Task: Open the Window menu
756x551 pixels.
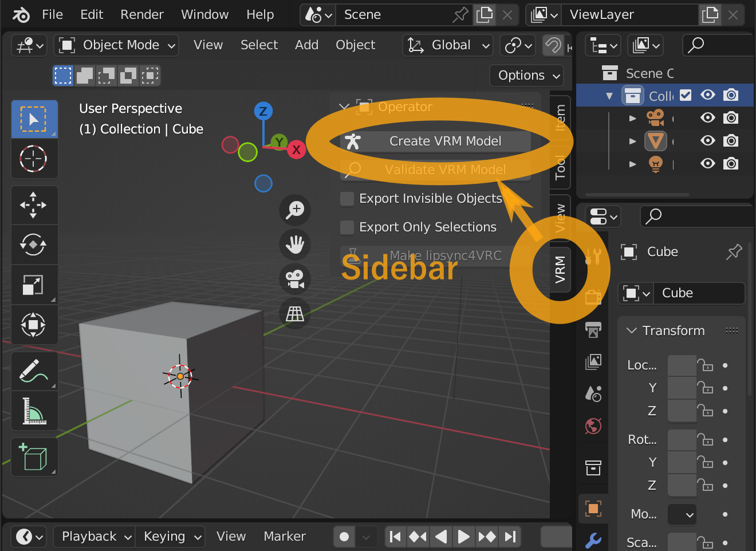Action: coord(204,15)
